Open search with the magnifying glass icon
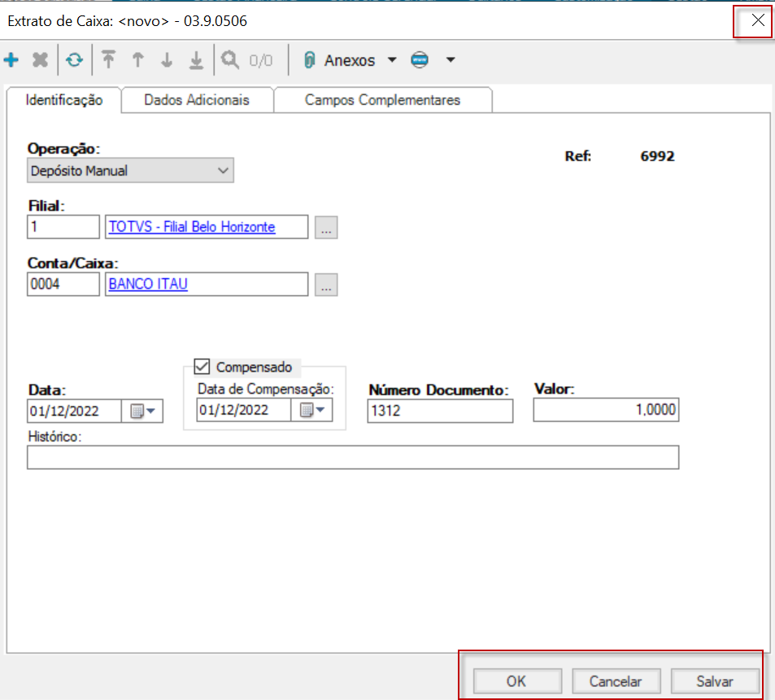The height and width of the screenshot is (700, 775). tap(230, 60)
